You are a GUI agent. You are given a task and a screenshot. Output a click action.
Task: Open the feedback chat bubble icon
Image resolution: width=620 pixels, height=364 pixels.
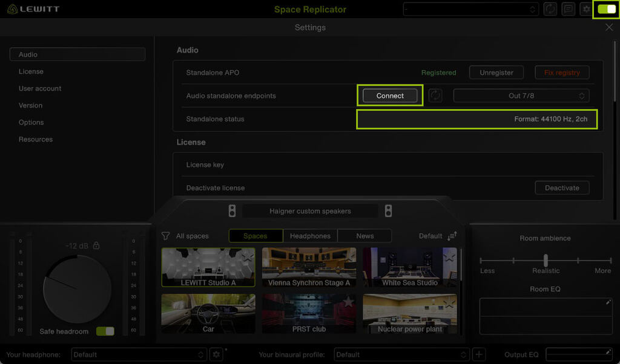pyautogui.click(x=568, y=9)
